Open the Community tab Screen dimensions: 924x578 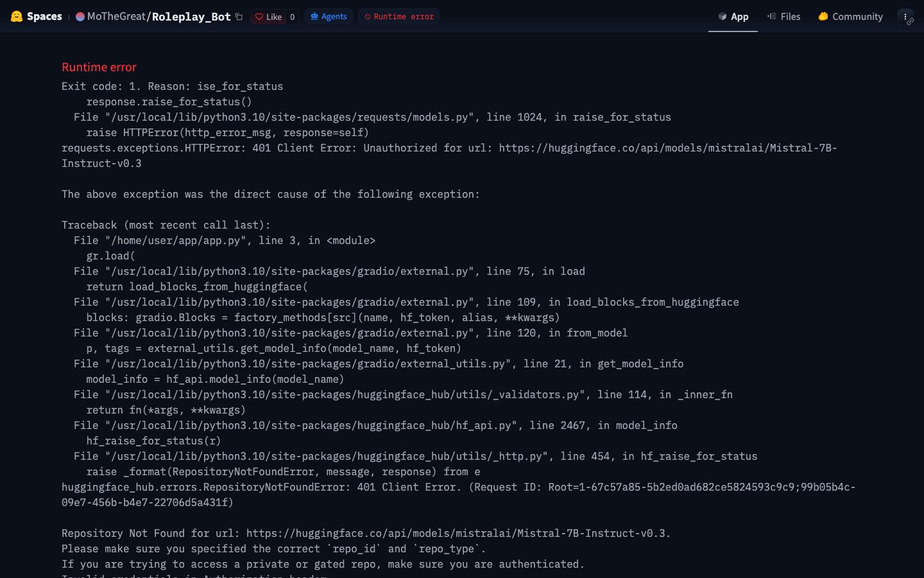[851, 17]
